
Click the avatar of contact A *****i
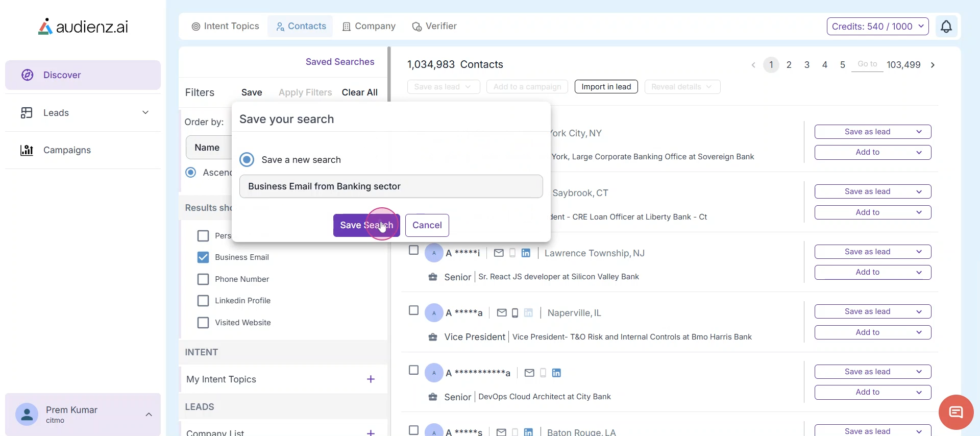434,253
